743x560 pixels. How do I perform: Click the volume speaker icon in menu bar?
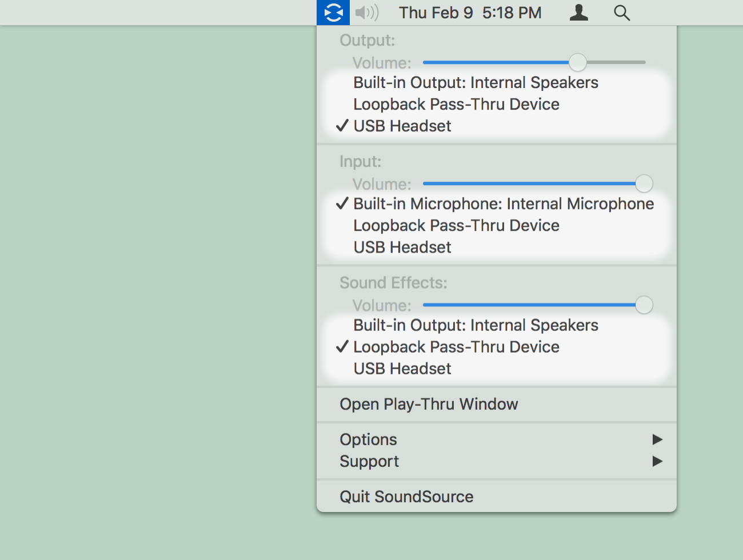point(367,13)
